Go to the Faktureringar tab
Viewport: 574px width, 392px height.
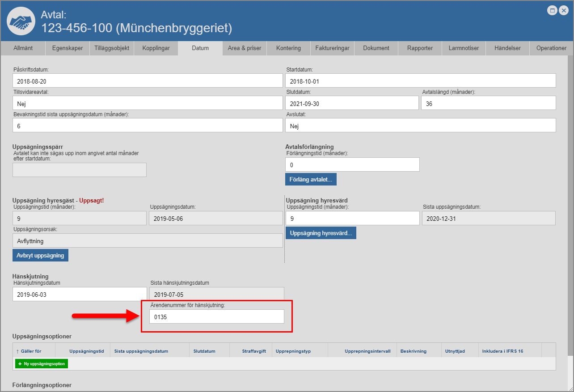(x=332, y=48)
